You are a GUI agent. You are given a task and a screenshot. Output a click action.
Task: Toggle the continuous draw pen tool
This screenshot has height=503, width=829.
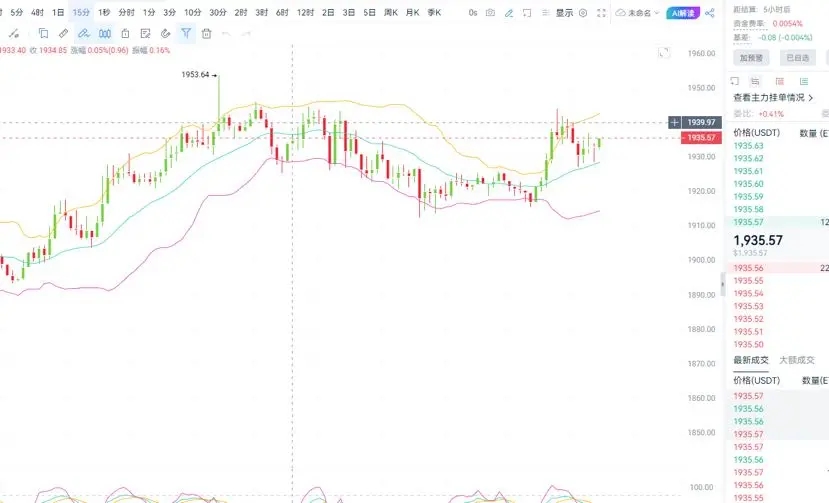(84, 34)
